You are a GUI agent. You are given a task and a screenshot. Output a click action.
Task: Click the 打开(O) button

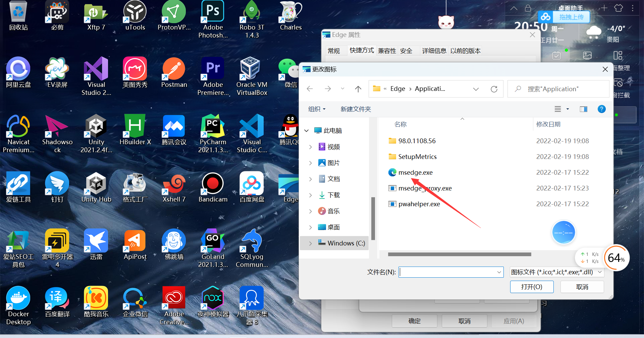tap(532, 287)
